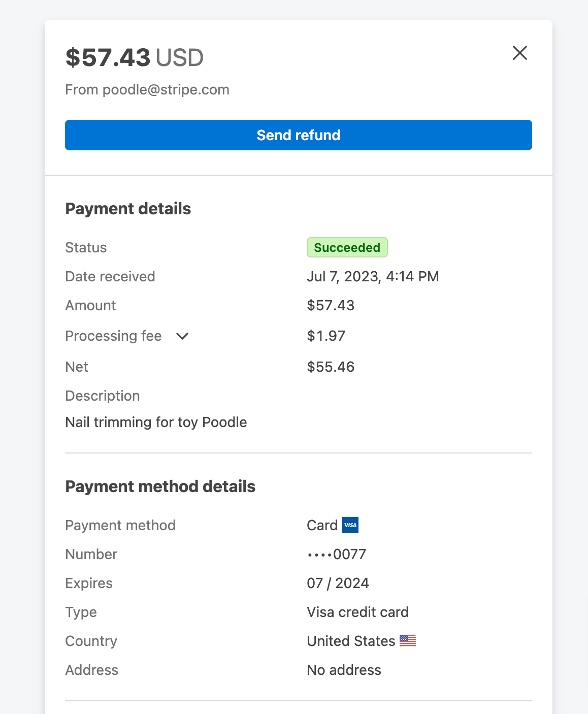Click the Succeeded status badge
Image resolution: width=588 pixels, height=714 pixels.
[347, 247]
